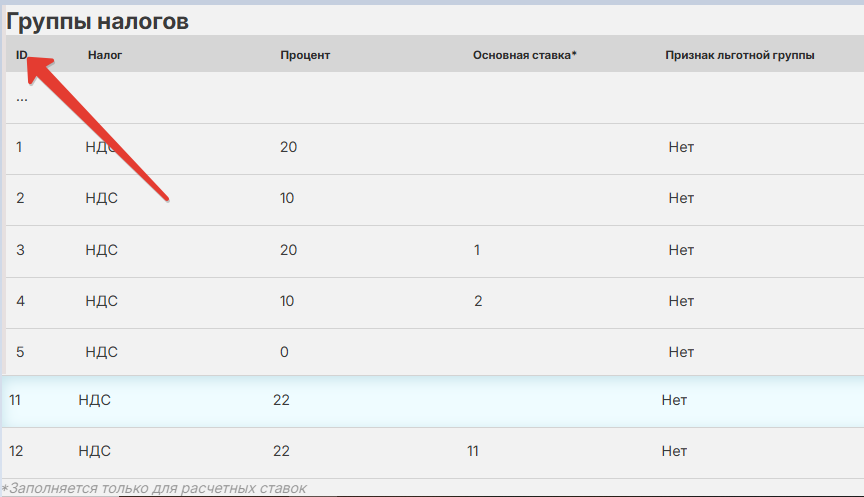The height and width of the screenshot is (497, 864).
Task: Open the "..." placeholder row
Action: 22,98
